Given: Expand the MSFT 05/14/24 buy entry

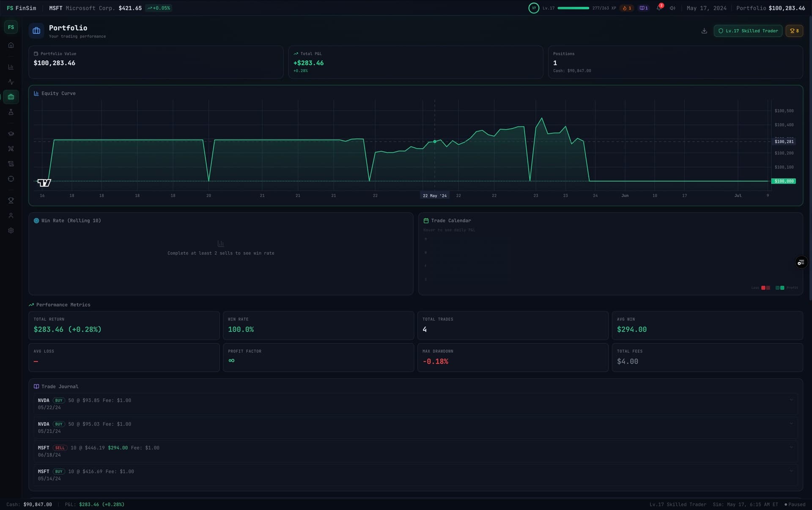Looking at the screenshot, I should point(791,471).
